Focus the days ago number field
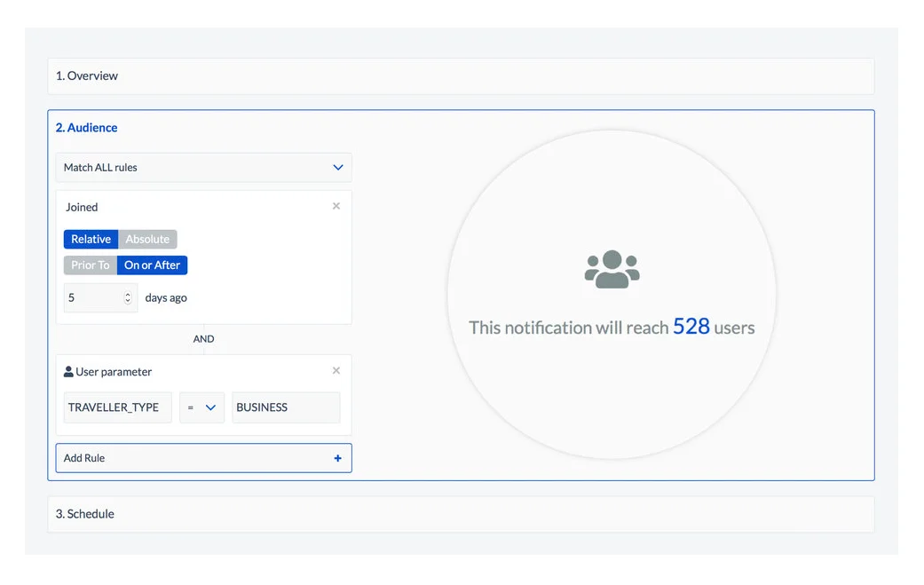Image resolution: width=924 pixels, height=585 pixels. point(100,298)
